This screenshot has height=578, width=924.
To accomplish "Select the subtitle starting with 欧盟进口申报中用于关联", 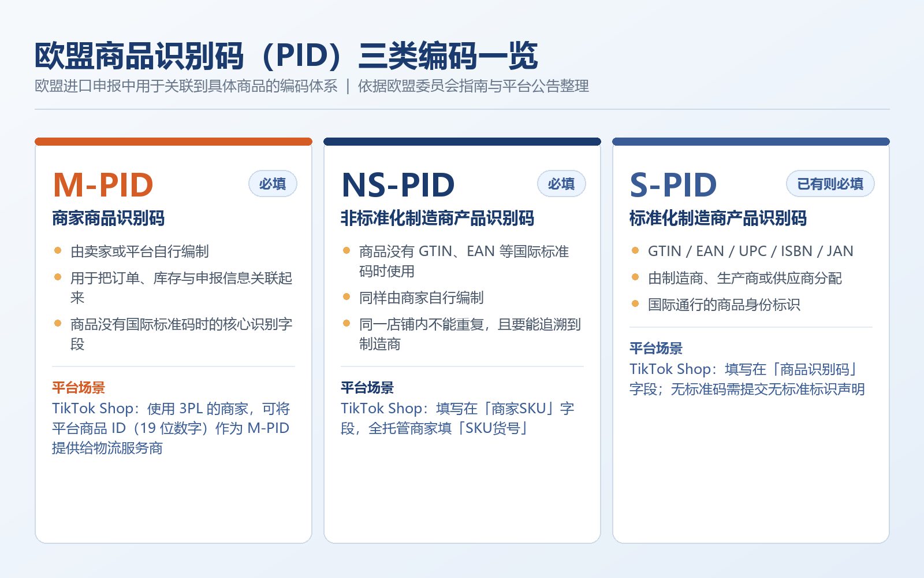I will [312, 86].
